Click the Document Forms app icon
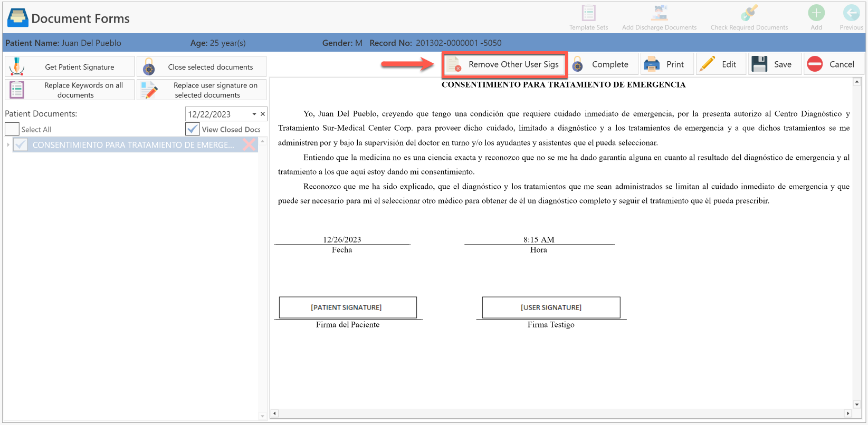The height and width of the screenshot is (425, 868). click(17, 18)
